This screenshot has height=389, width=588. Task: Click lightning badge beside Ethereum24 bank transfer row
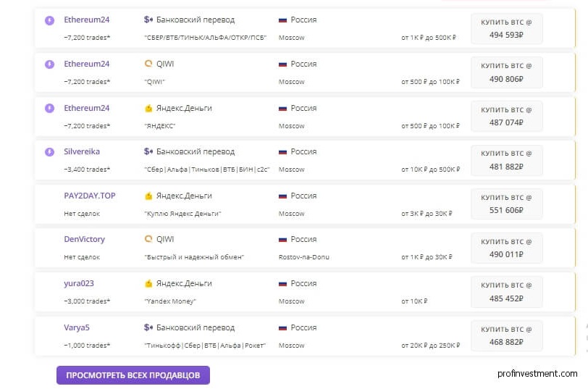pos(49,20)
